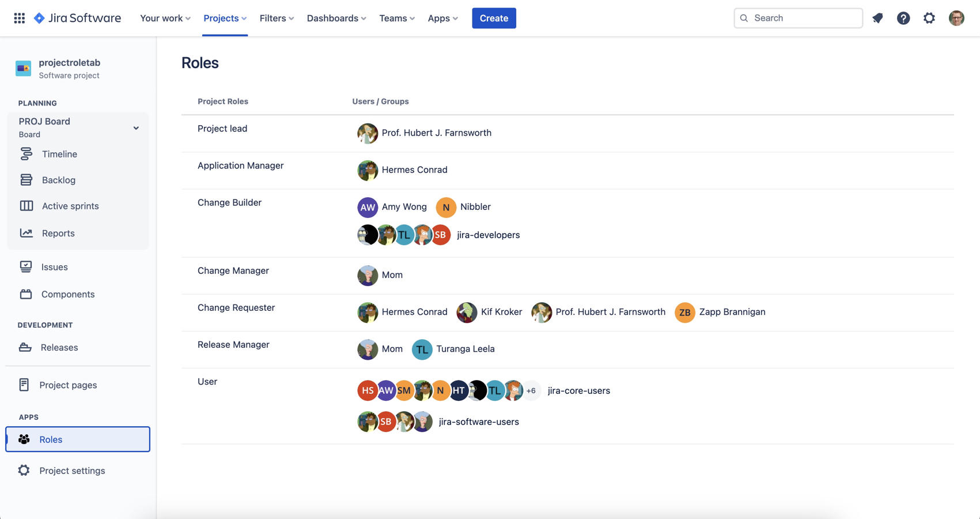Click the Project Roles column header

pyautogui.click(x=223, y=101)
